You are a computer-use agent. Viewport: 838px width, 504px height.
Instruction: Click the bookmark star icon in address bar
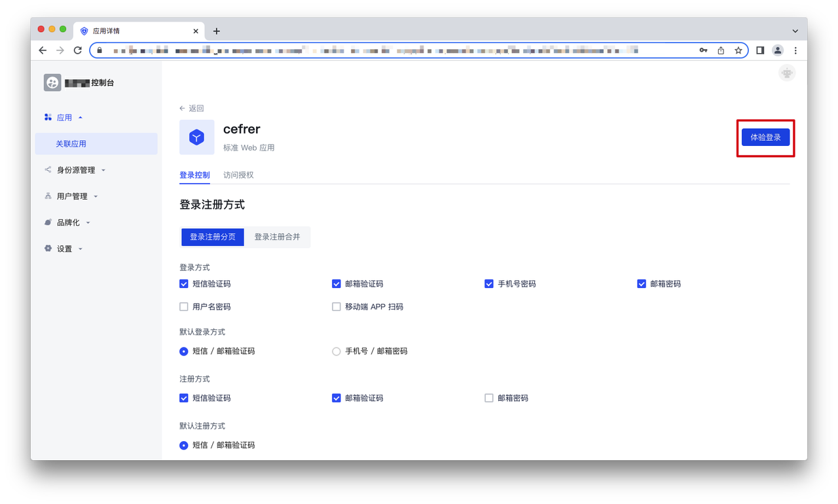click(x=738, y=50)
